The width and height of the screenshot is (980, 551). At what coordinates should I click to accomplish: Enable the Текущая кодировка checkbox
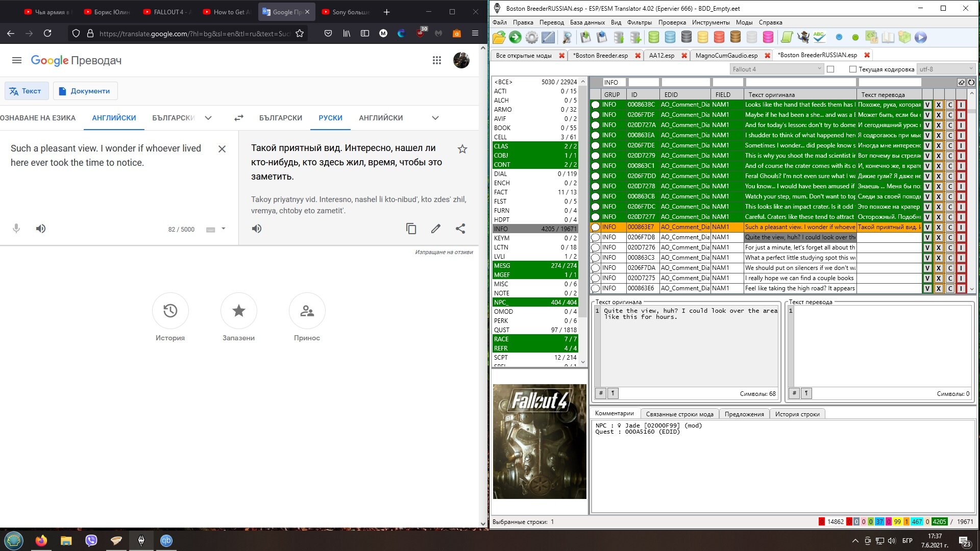point(852,69)
